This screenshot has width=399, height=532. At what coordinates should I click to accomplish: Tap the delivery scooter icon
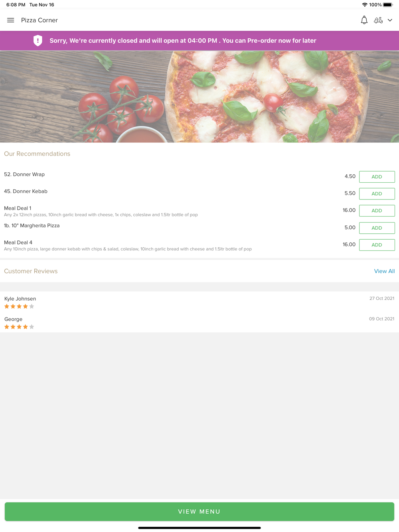pyautogui.click(x=378, y=20)
